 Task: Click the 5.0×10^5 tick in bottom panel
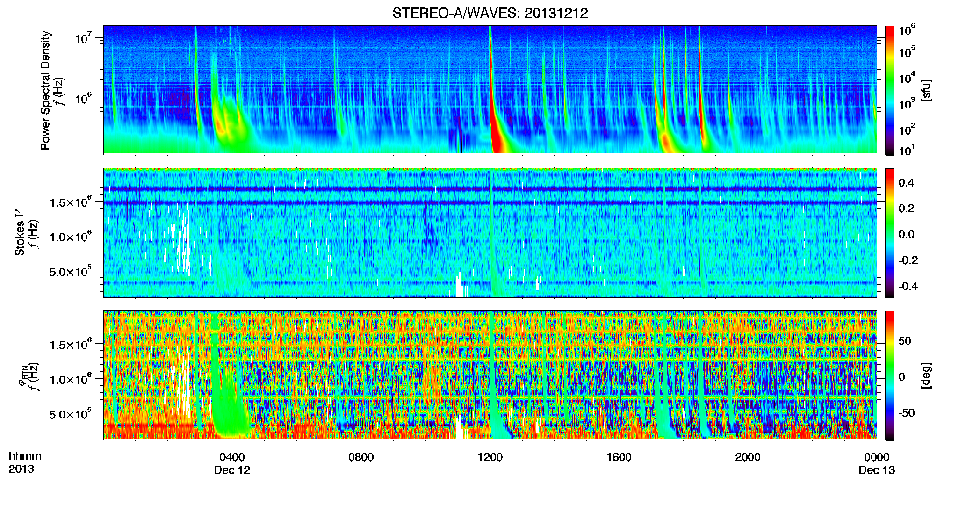tap(71, 414)
